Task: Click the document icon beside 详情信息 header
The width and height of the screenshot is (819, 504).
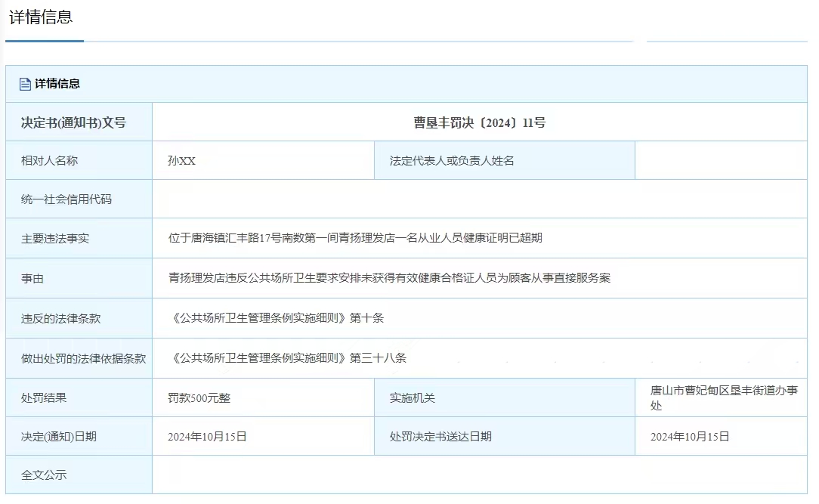Action: pyautogui.click(x=25, y=84)
